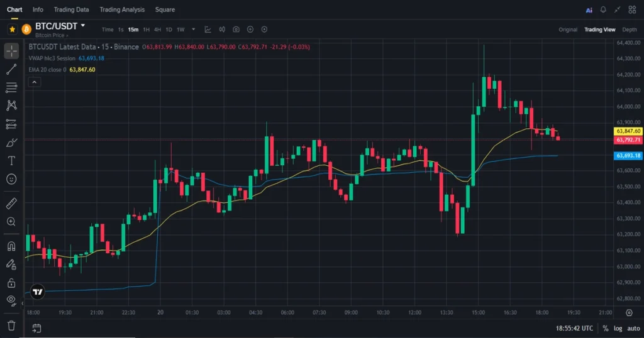Open the chart settings circle icon
Image resolution: width=644 pixels, height=338 pixels.
point(264,29)
